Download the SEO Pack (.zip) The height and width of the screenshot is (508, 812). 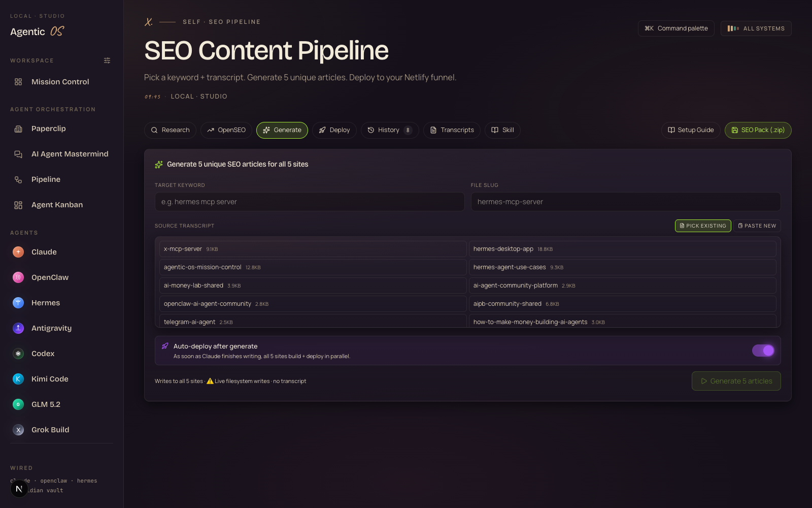click(x=758, y=130)
